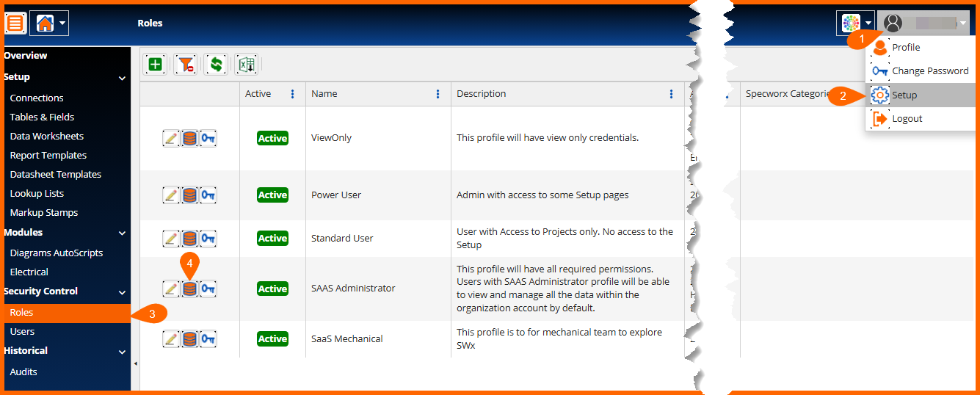Open Connections in sidebar
The height and width of the screenshot is (395, 980).
point(37,98)
